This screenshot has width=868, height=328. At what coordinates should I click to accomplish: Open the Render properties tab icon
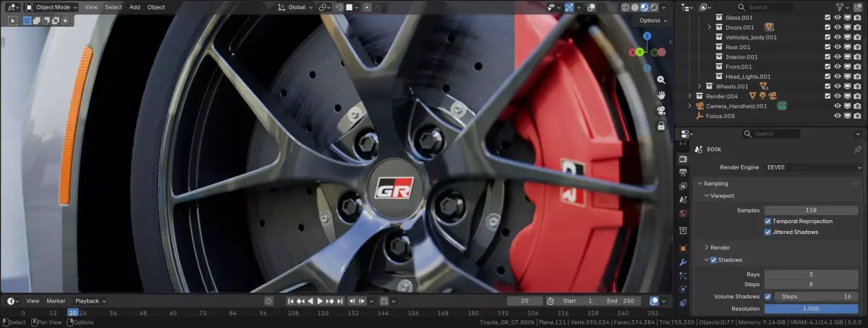coord(683,159)
